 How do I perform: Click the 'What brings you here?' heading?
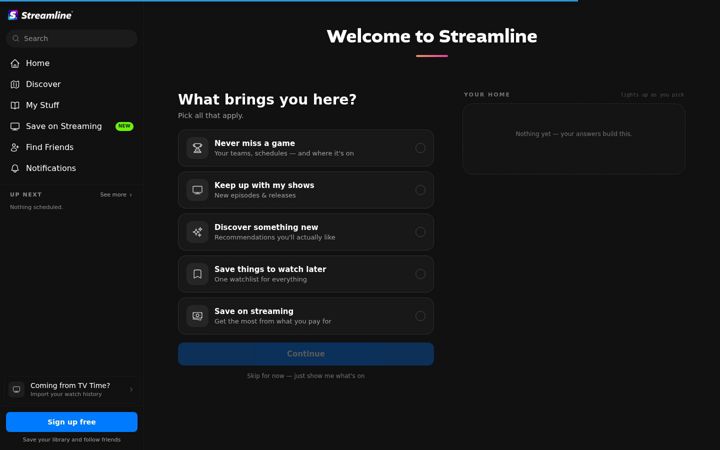click(x=267, y=99)
